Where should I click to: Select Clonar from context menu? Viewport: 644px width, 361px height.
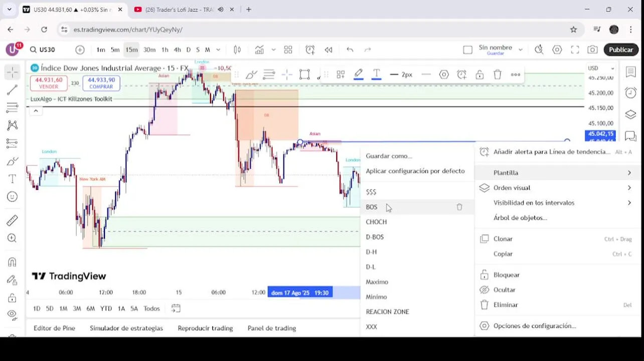(x=558, y=239)
